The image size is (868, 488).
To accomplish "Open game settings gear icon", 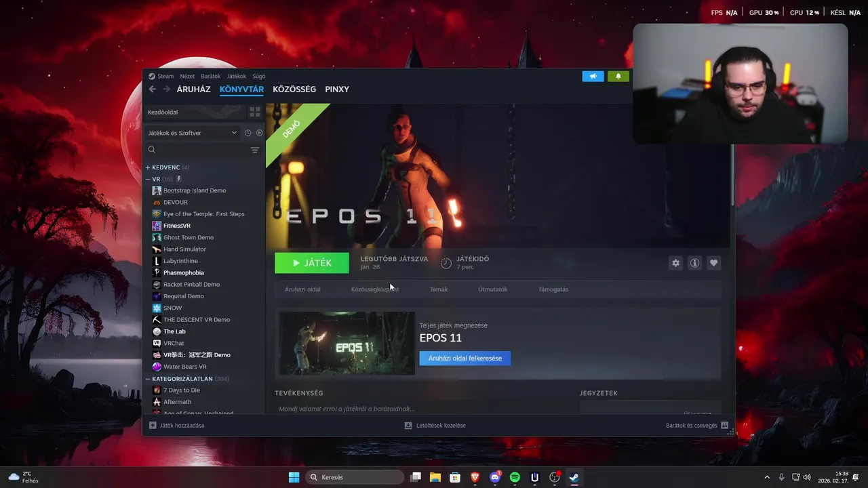I will [675, 263].
